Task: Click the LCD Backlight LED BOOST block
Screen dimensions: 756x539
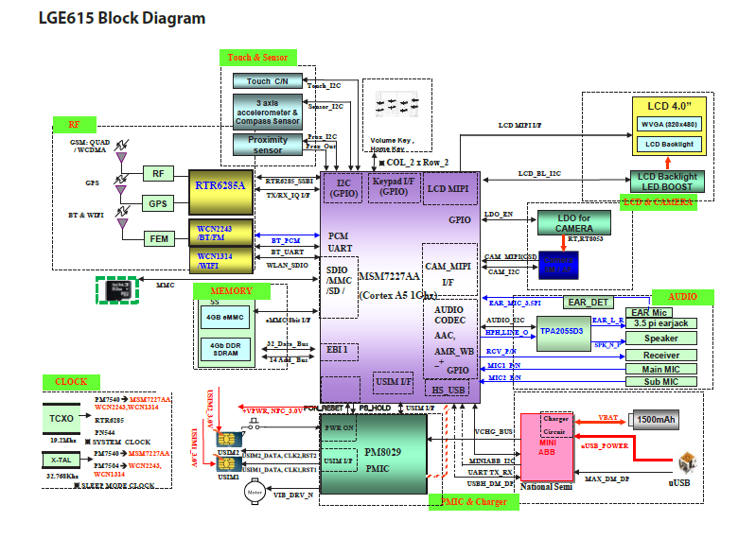Action: [x=667, y=182]
